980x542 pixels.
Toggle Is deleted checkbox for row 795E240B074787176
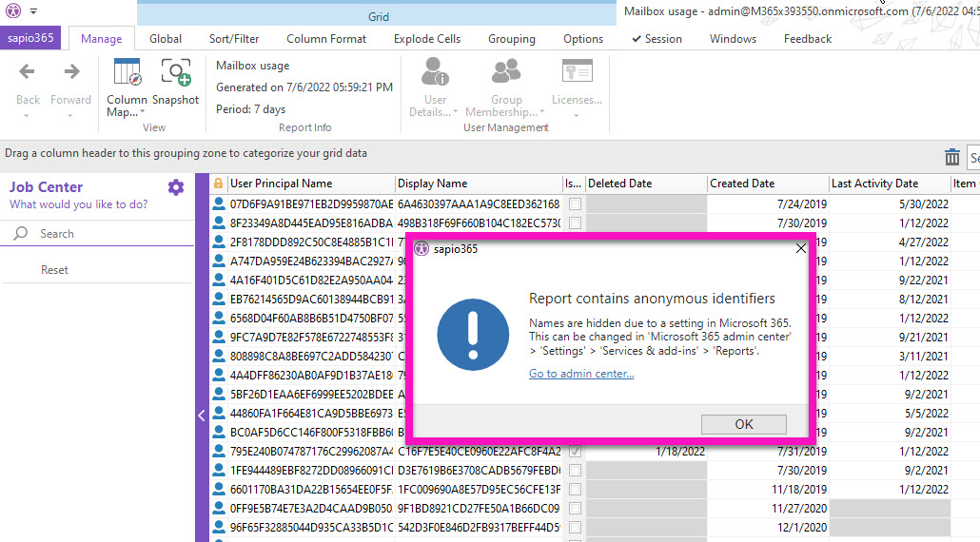(575, 451)
